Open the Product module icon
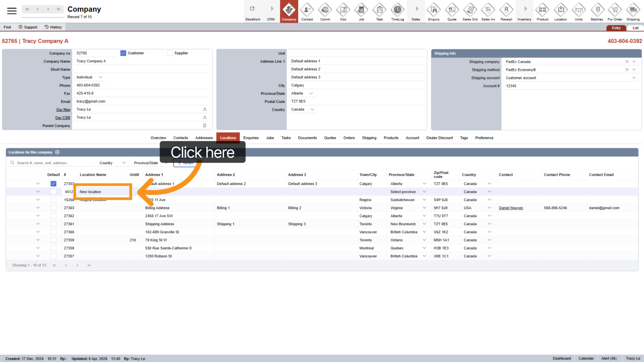The image size is (644, 362). (542, 11)
